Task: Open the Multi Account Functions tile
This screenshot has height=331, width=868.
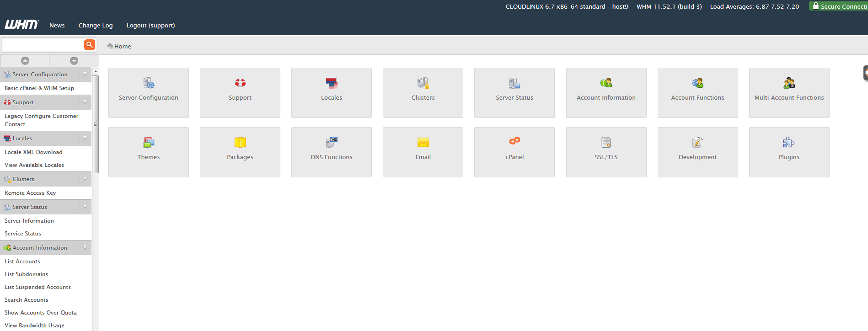Action: tap(789, 92)
